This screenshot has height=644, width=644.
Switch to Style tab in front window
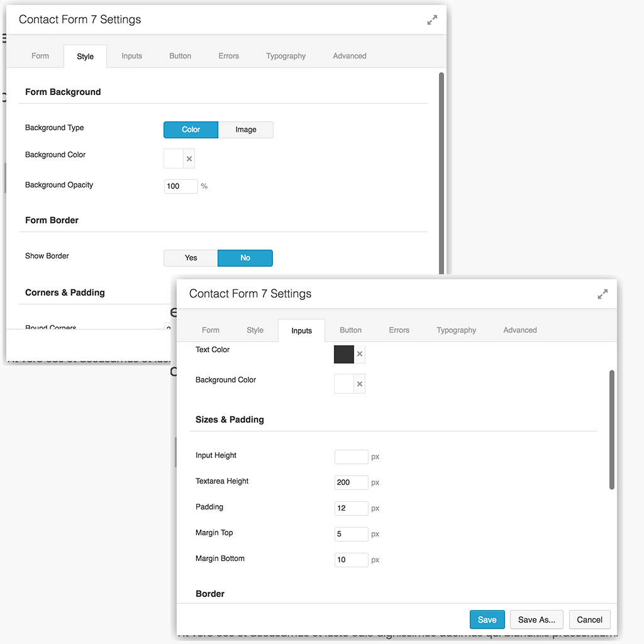coord(255,330)
